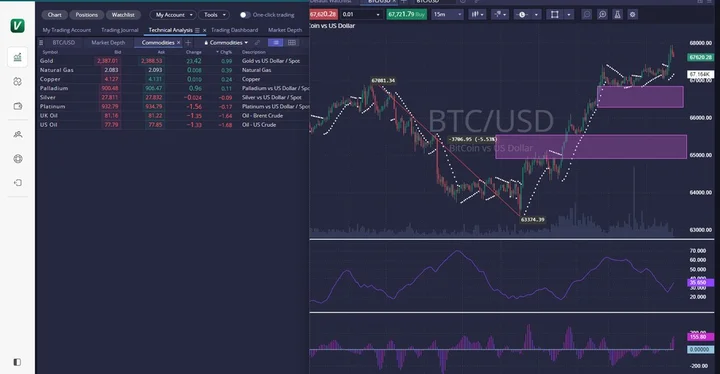Click the flask icon in chart toolbar
Screen dimensions: 720x374
point(617,14)
